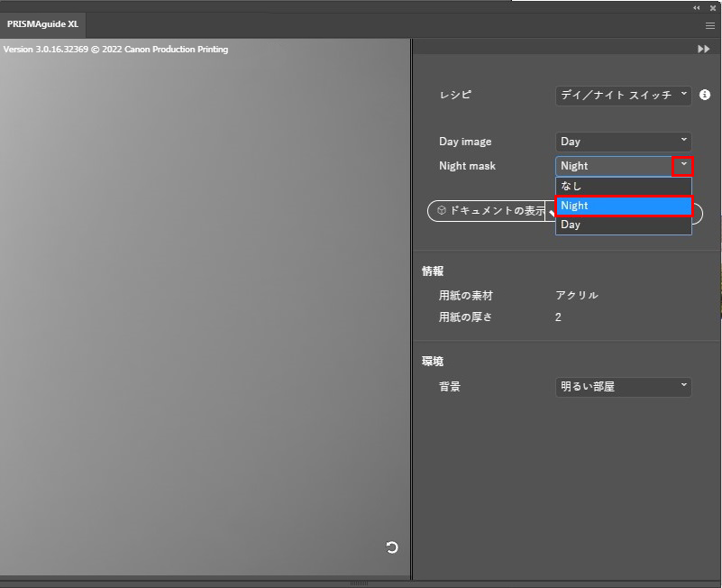Choose なし in Night mask list
This screenshot has width=722, height=588.
coord(624,186)
